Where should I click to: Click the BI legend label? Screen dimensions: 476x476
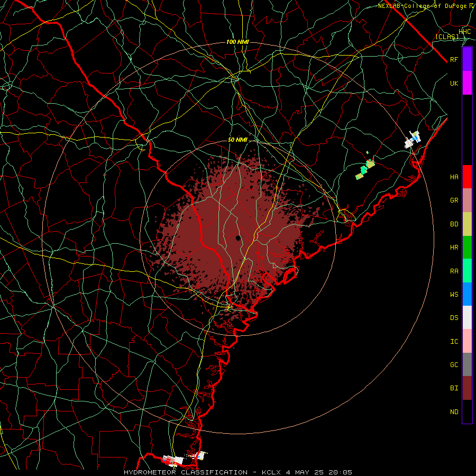(454, 388)
